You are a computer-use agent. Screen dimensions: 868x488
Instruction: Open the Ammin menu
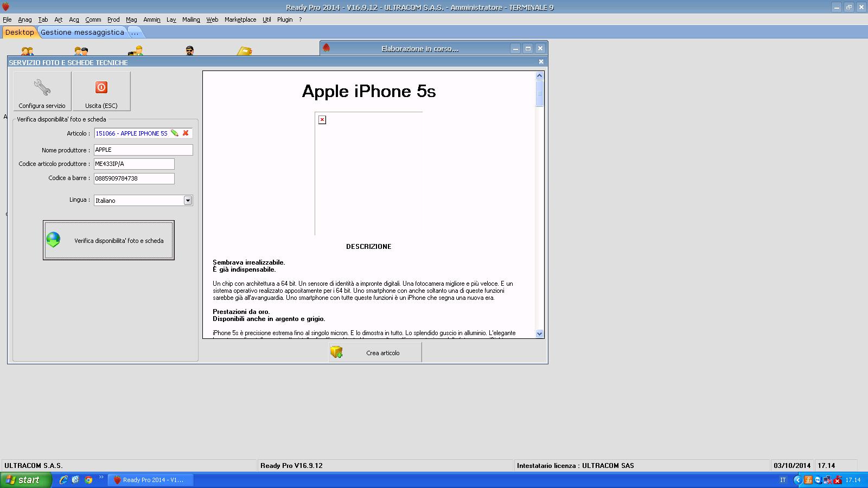pos(152,20)
